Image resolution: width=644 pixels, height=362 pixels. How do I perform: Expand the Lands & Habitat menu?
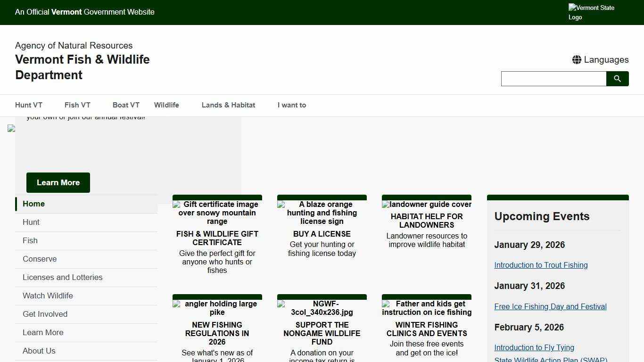[228, 105]
